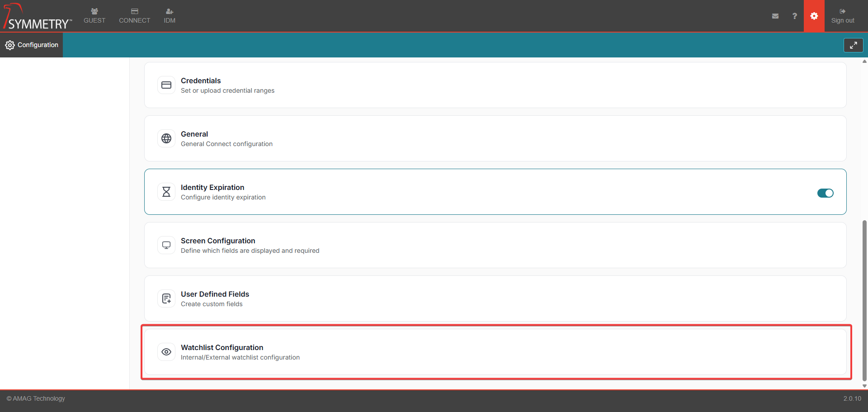Open messages via the envelope icon

coord(775,16)
